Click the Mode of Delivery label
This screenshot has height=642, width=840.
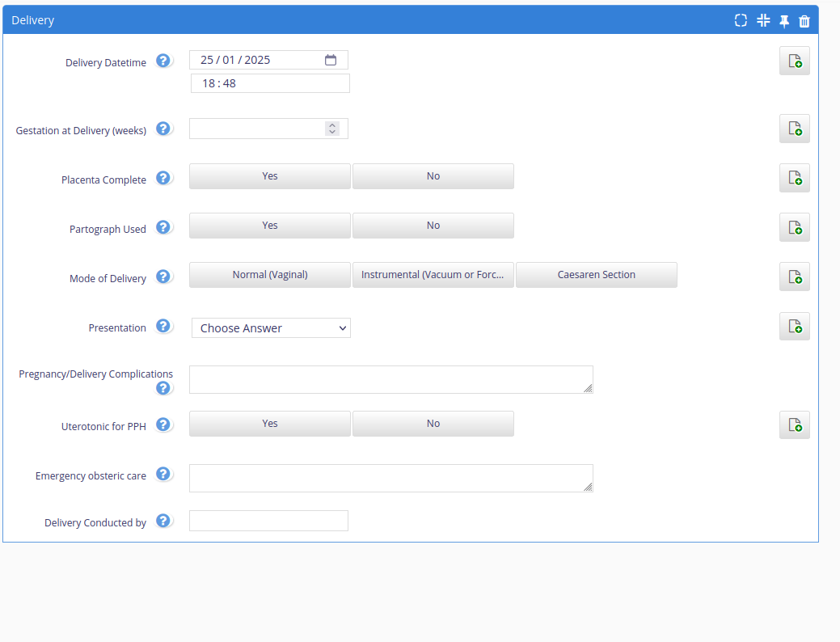[108, 279]
